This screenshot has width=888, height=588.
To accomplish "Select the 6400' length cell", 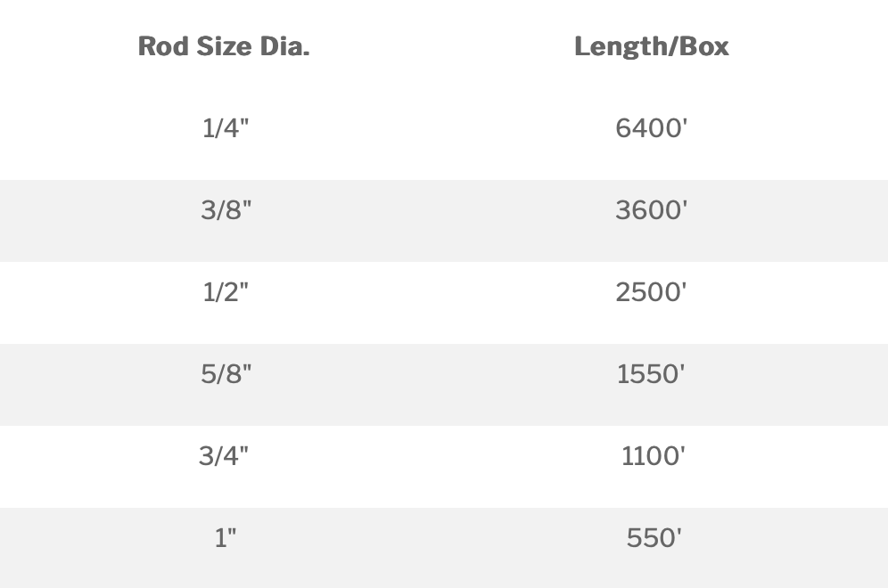I will pyautogui.click(x=652, y=128).
